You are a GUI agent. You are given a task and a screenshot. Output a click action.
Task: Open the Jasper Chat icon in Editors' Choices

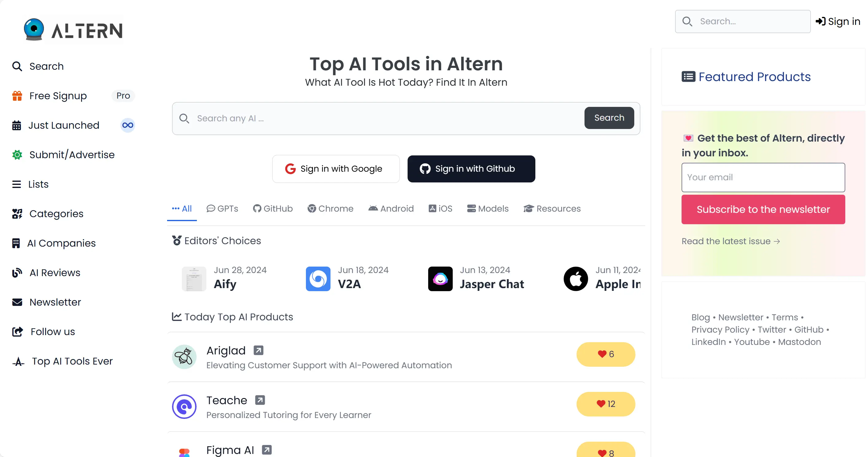click(440, 279)
